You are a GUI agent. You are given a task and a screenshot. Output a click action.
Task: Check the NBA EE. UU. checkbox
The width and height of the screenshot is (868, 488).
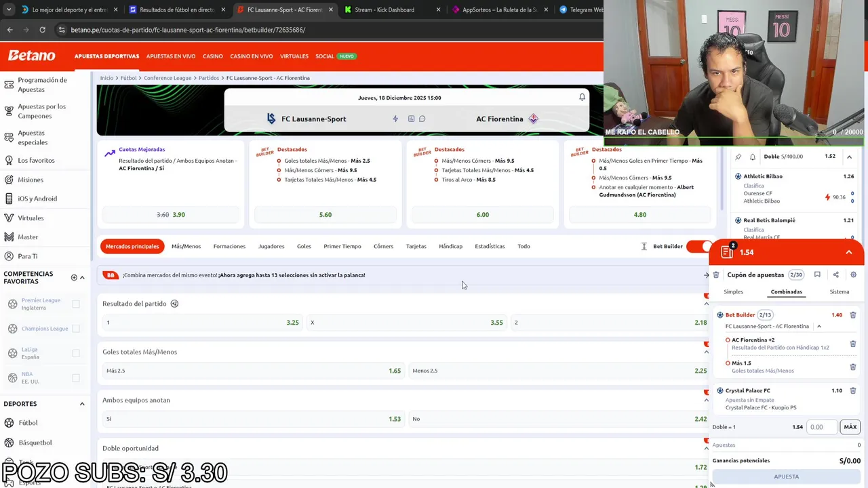click(x=76, y=378)
